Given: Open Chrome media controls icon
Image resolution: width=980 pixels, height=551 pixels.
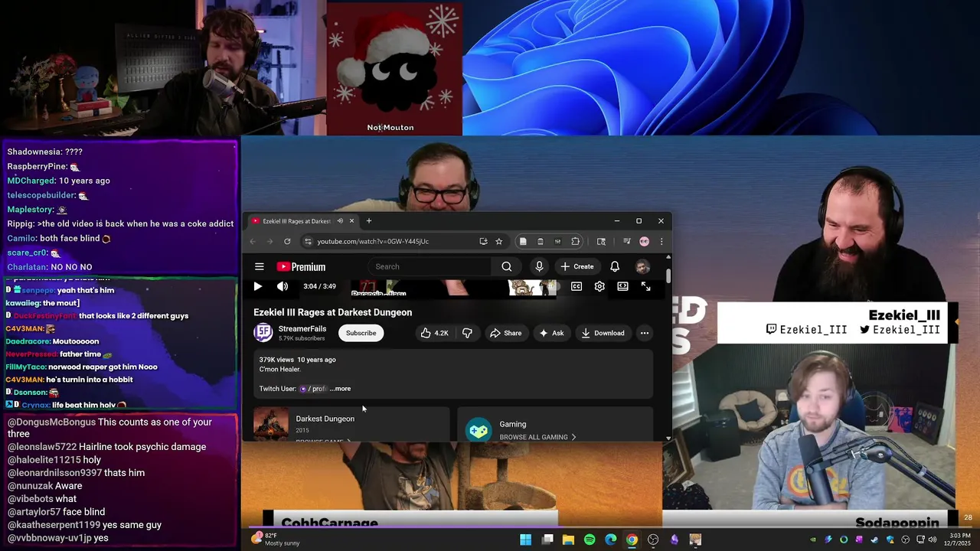Looking at the screenshot, I should [x=627, y=241].
